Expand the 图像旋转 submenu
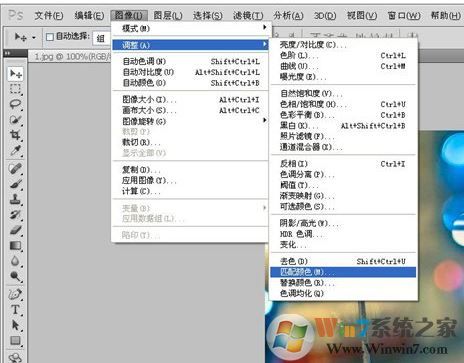 tap(190, 121)
